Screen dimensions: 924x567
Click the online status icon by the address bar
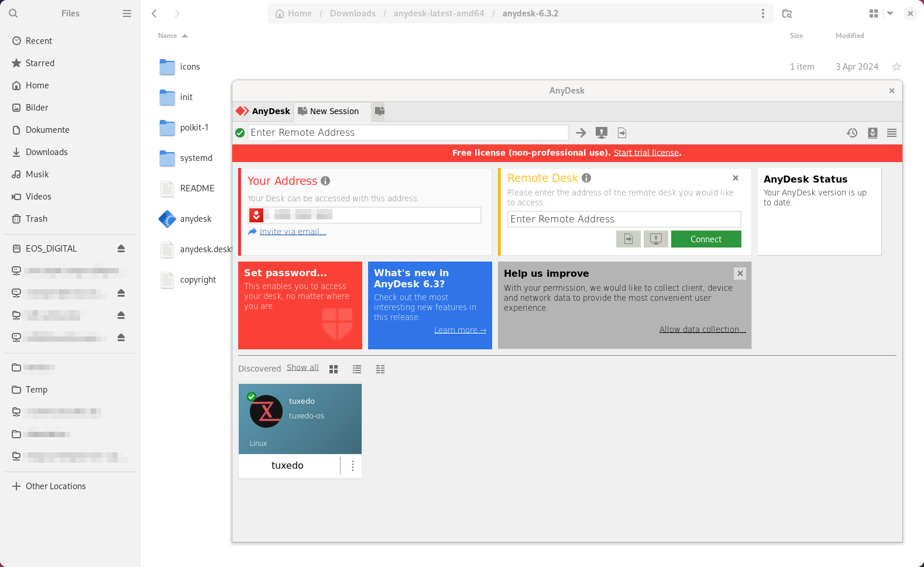[x=240, y=133]
